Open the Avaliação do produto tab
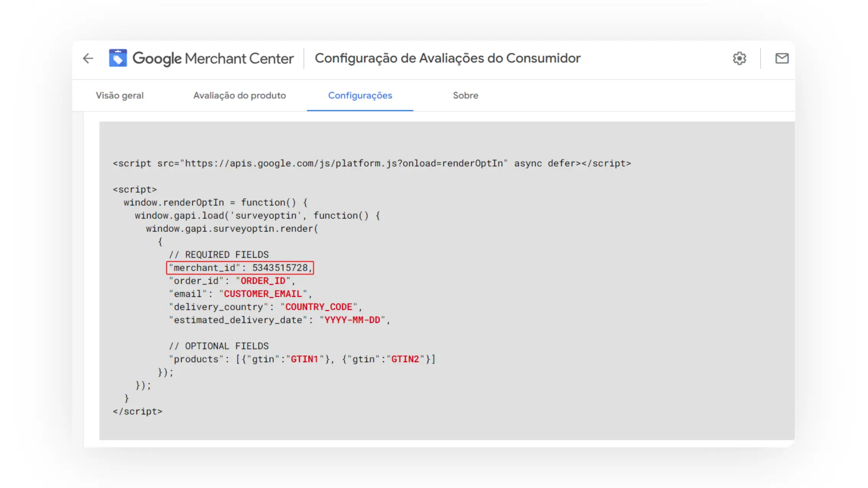This screenshot has height=488, width=868. [x=239, y=95]
